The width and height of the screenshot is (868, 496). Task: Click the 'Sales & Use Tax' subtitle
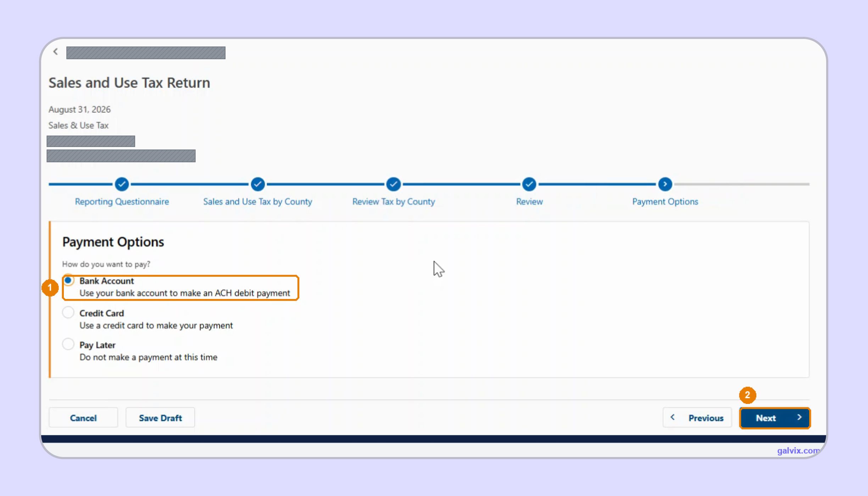[x=78, y=125]
